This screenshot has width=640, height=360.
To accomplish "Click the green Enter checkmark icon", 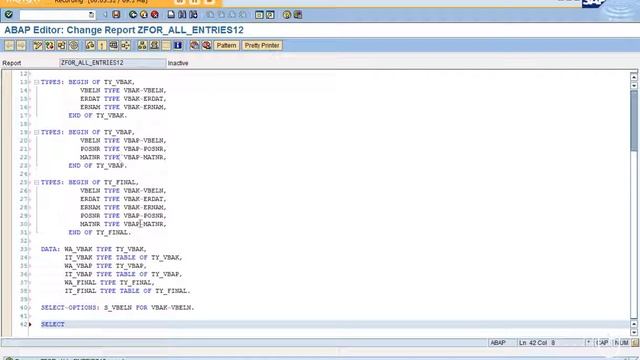I will point(9,15).
